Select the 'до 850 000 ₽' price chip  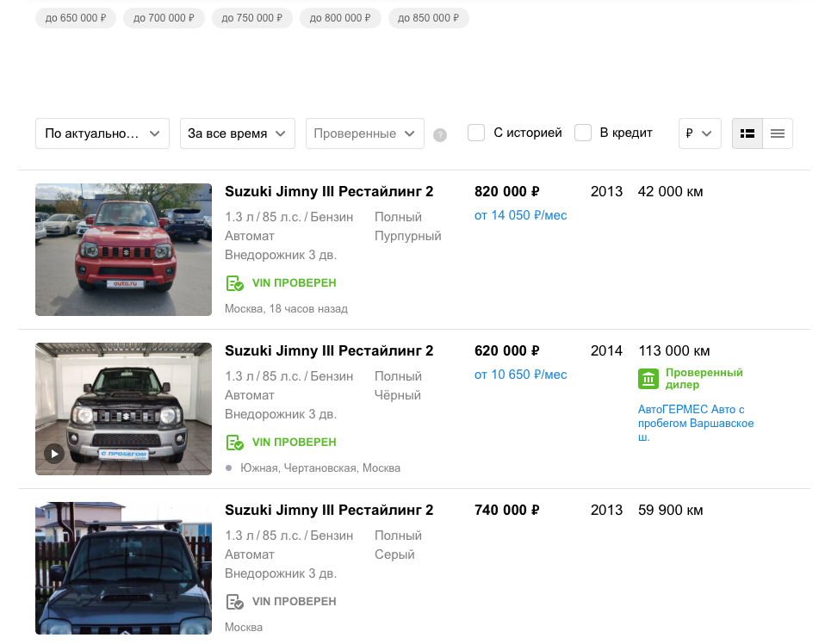428,18
